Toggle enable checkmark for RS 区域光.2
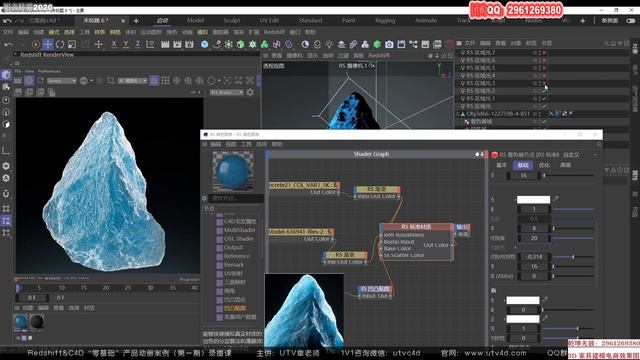640x360 pixels. [x=544, y=91]
